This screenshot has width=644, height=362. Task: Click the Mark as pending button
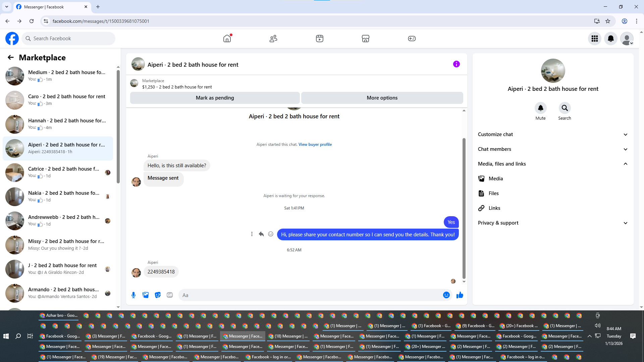click(x=215, y=98)
